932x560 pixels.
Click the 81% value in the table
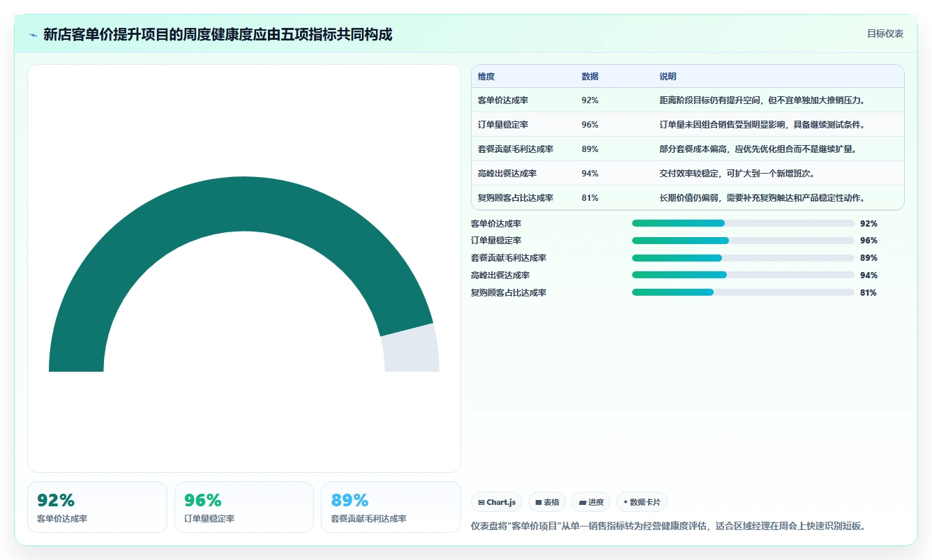pos(590,198)
